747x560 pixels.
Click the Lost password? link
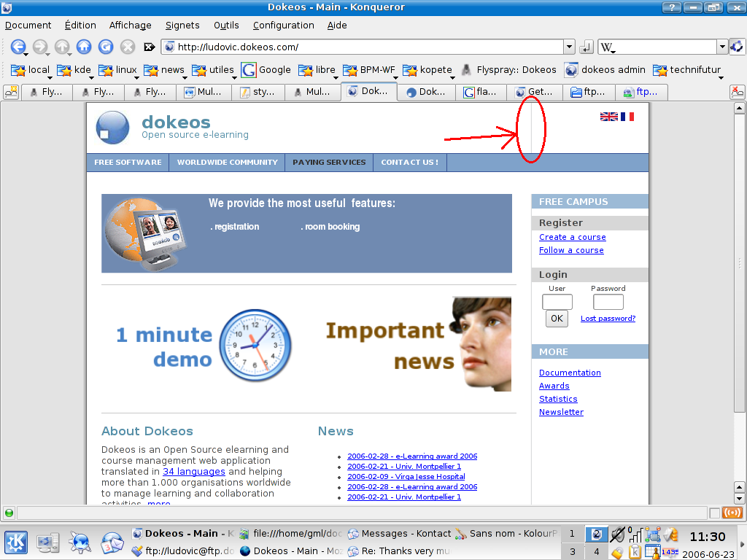608,319
